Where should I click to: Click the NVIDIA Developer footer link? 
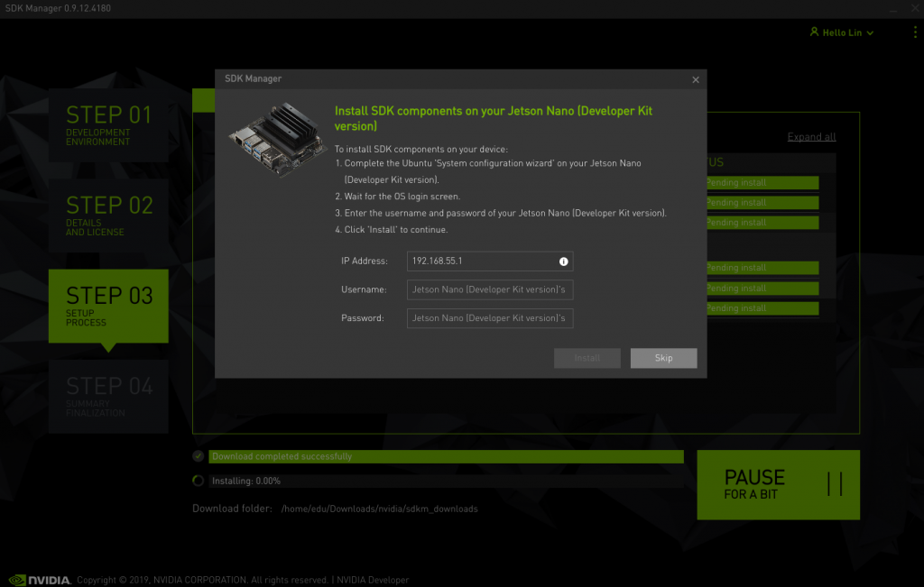coord(373,580)
